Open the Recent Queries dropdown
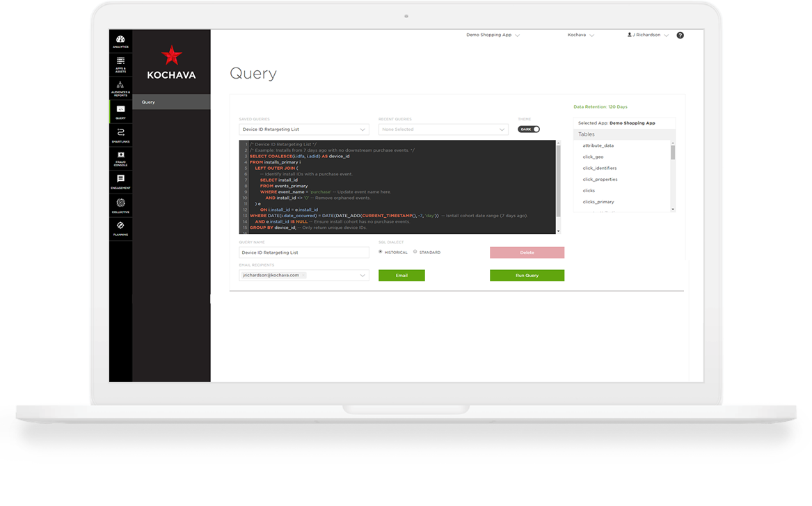 click(443, 129)
